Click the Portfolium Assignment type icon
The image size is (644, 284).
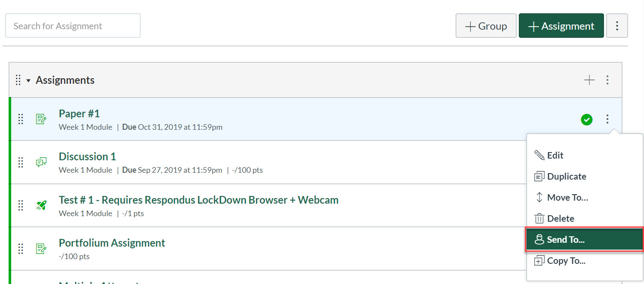point(41,248)
